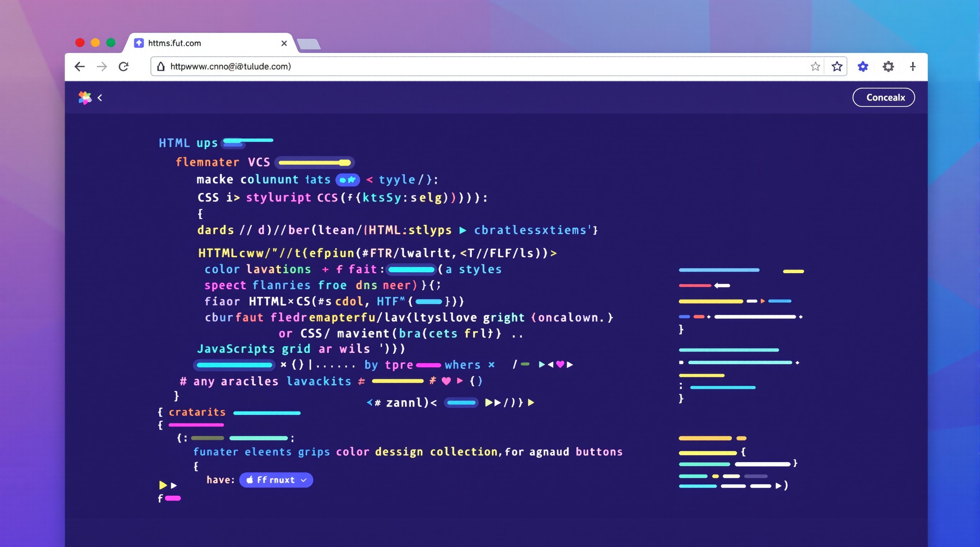980x547 pixels.
Task: Click the blue flower extension icon
Action: tap(863, 67)
